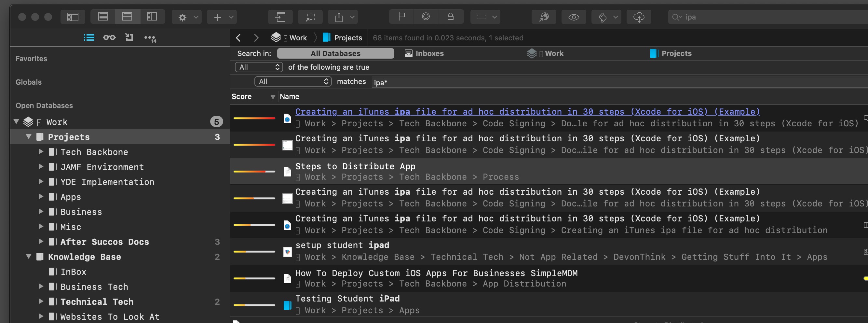The image size is (868, 323).
Task: Expand the Misc group
Action: click(x=41, y=226)
